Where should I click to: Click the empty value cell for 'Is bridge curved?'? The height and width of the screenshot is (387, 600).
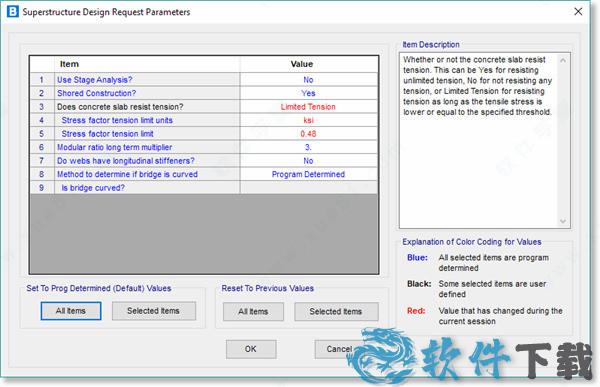(x=309, y=188)
